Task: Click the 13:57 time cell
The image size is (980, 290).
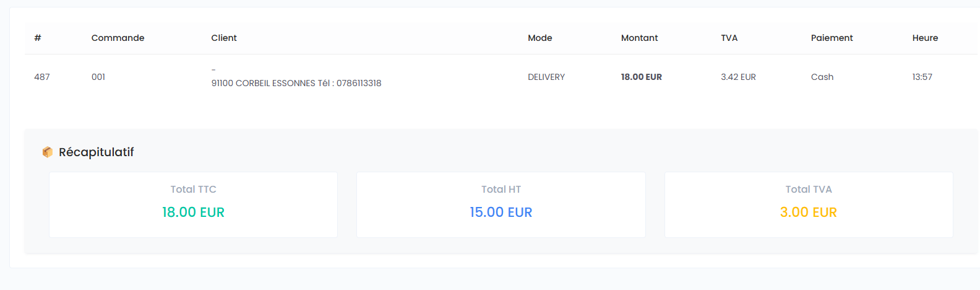Action: pos(922,77)
